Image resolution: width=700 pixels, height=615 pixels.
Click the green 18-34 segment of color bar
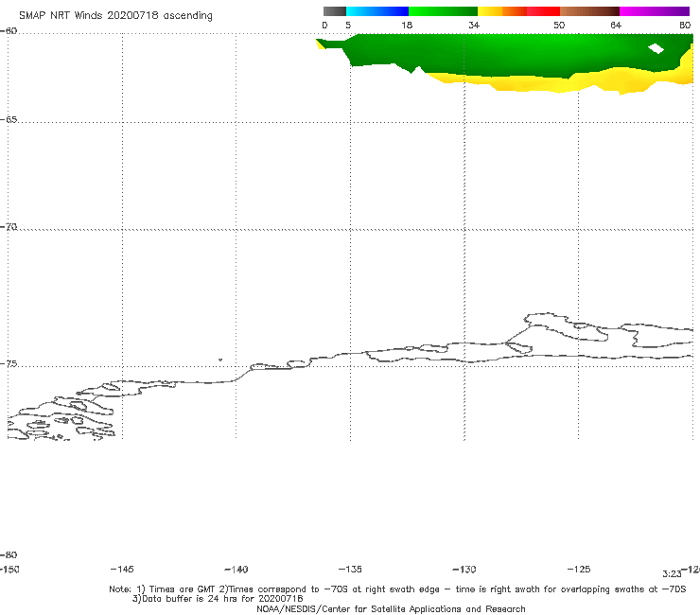(443, 11)
